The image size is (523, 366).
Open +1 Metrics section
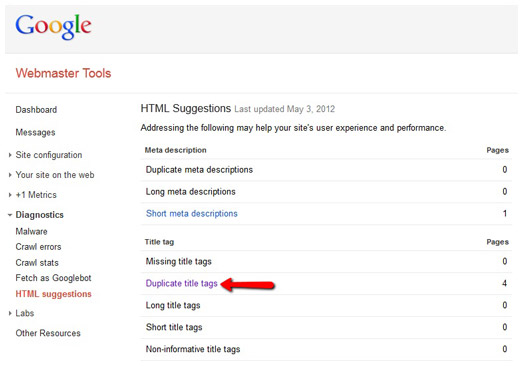[36, 195]
